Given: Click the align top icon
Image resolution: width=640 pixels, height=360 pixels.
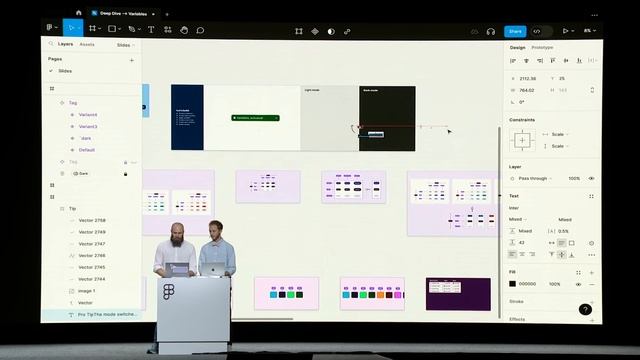Looking at the screenshot, I should [553, 60].
